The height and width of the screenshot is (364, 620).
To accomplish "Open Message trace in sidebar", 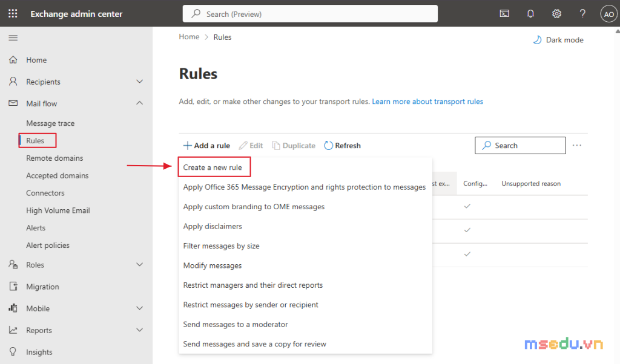I will pyautogui.click(x=50, y=123).
